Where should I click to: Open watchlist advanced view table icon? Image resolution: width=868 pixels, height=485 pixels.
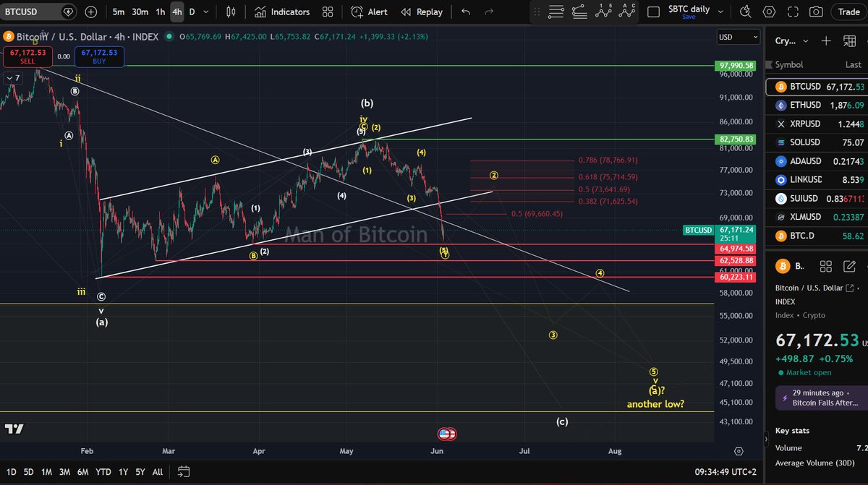tap(849, 40)
